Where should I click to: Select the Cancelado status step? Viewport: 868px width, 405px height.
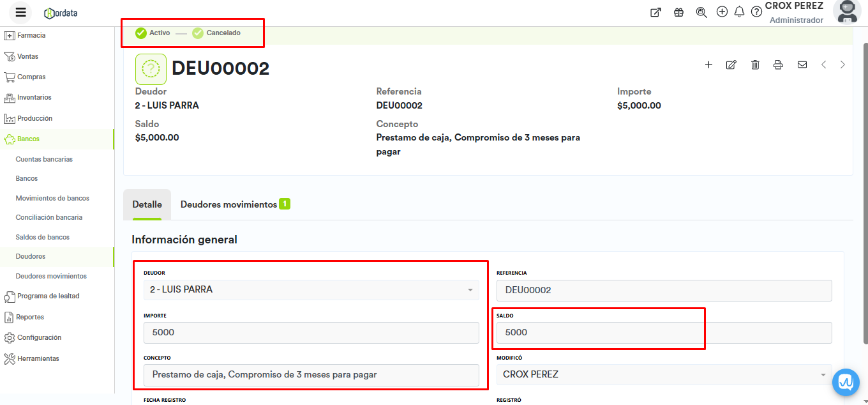(x=217, y=33)
